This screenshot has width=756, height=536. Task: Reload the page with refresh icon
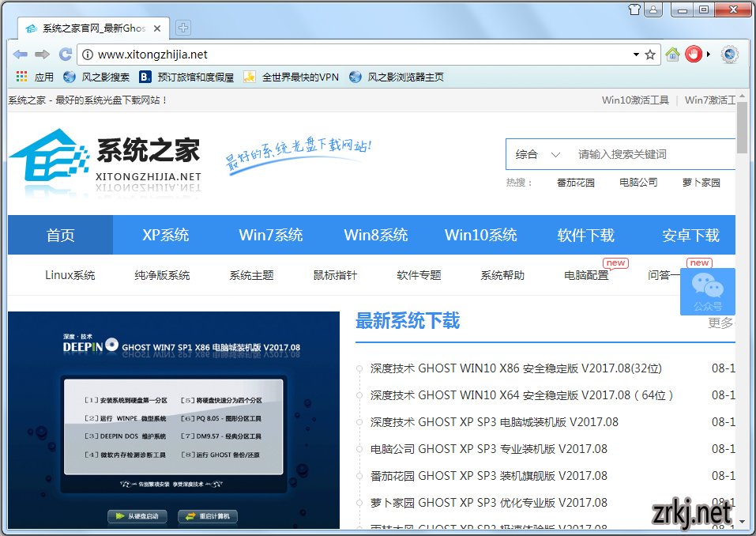click(x=66, y=55)
